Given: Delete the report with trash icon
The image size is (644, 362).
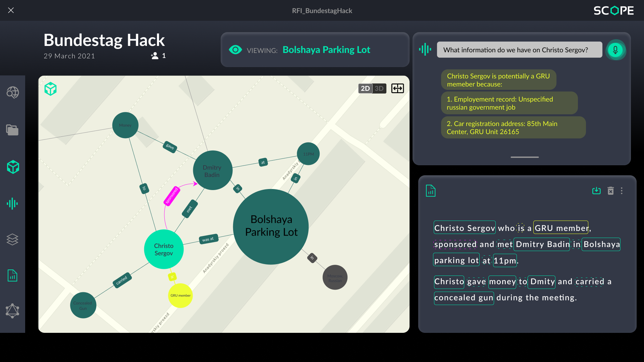Looking at the screenshot, I should click(610, 191).
